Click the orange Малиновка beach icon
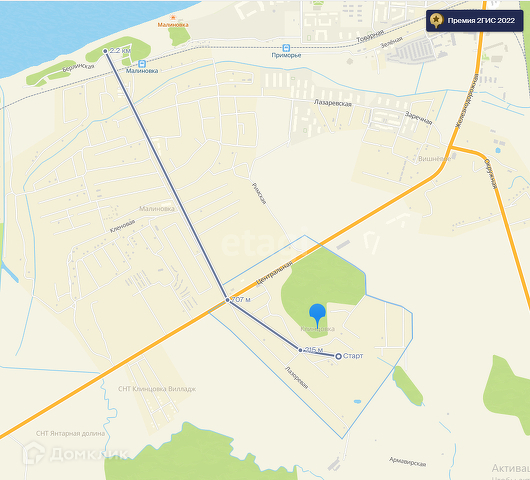This screenshot has width=530, height=480. (173, 17)
